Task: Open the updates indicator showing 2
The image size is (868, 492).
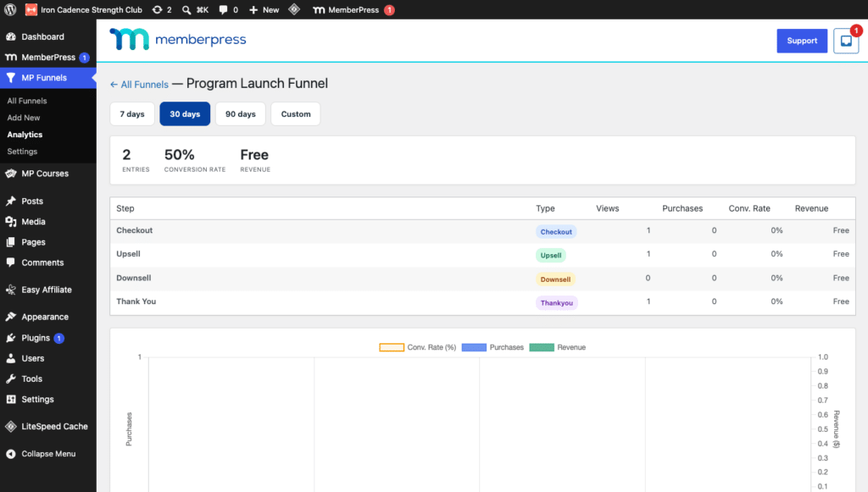Action: click(x=162, y=9)
